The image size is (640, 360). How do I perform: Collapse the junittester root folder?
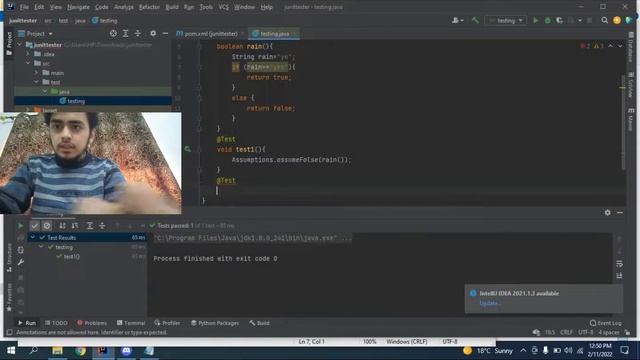point(19,44)
